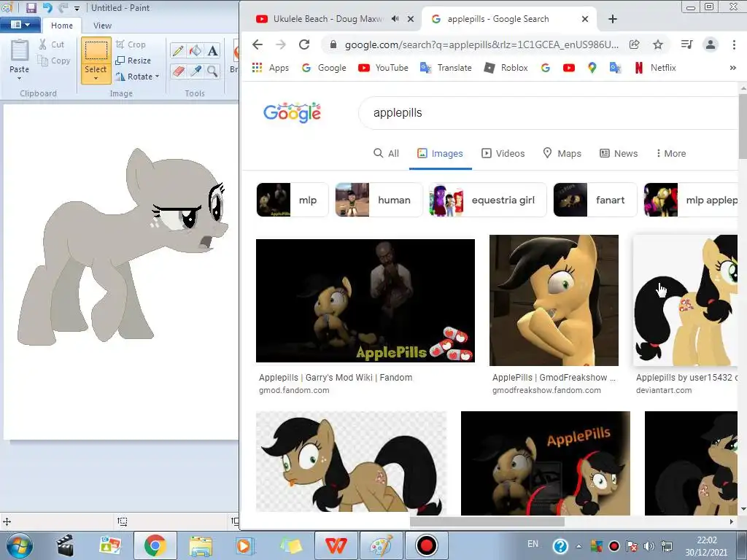
Task: Select the Magnifier tool in Paint
Action: [212, 71]
